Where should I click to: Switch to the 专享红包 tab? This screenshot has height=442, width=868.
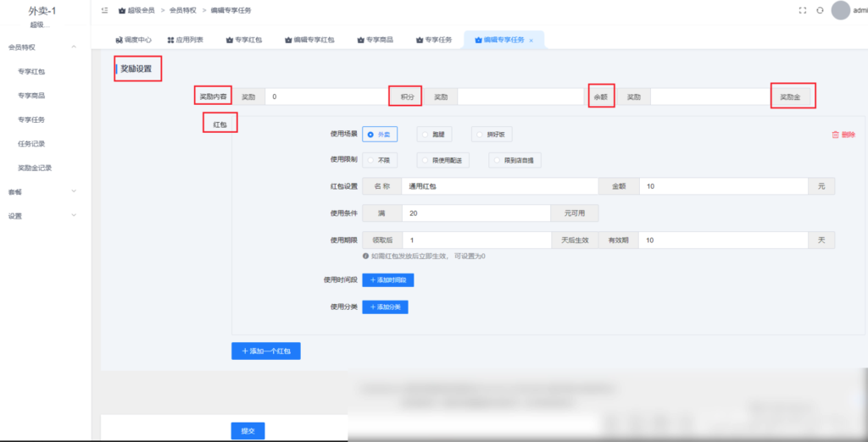[x=244, y=40]
